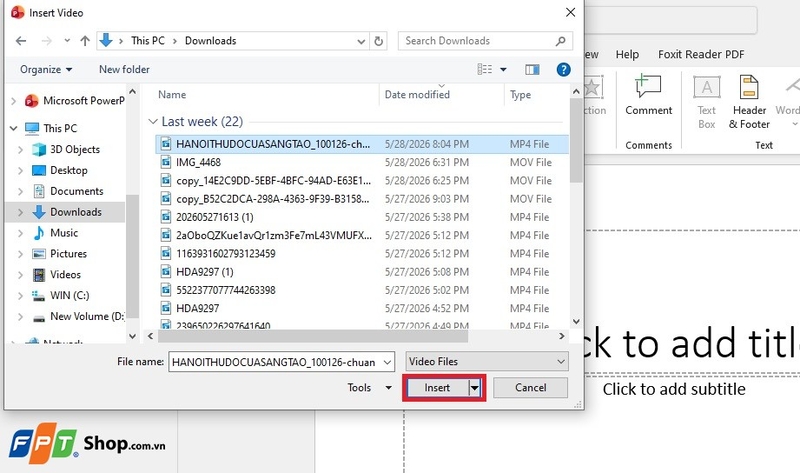Click the File name input field
The image size is (800, 473).
click(274, 362)
